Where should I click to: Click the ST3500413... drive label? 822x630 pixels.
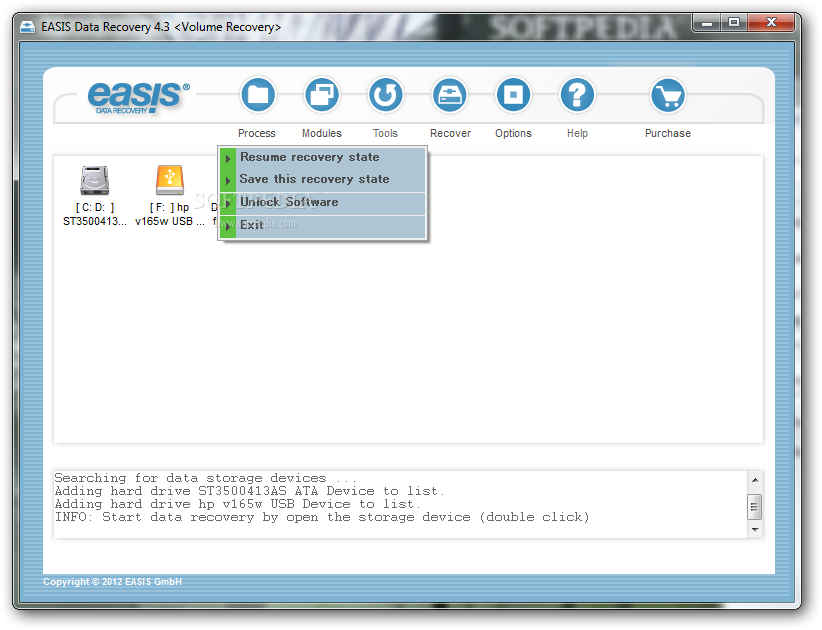pos(95,221)
